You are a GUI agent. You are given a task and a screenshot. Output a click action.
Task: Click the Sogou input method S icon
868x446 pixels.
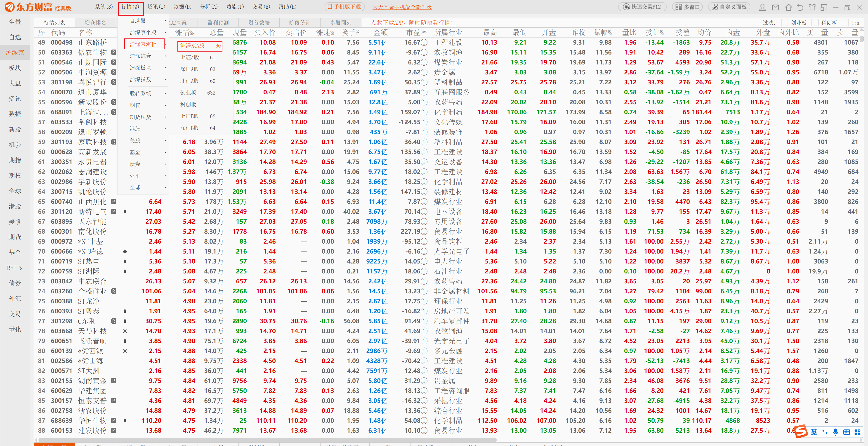click(801, 432)
